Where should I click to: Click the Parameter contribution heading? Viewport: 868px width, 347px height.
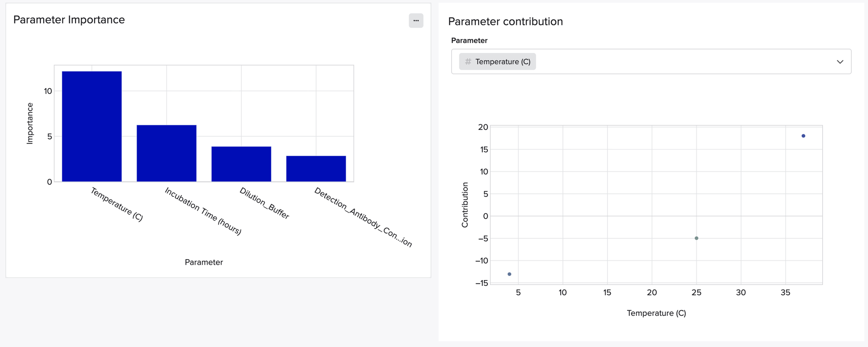(x=505, y=21)
